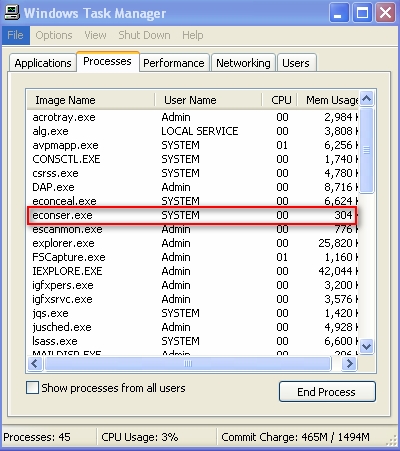The image size is (400, 451).
Task: Select the DAP.exe process
Action: [x=193, y=187]
